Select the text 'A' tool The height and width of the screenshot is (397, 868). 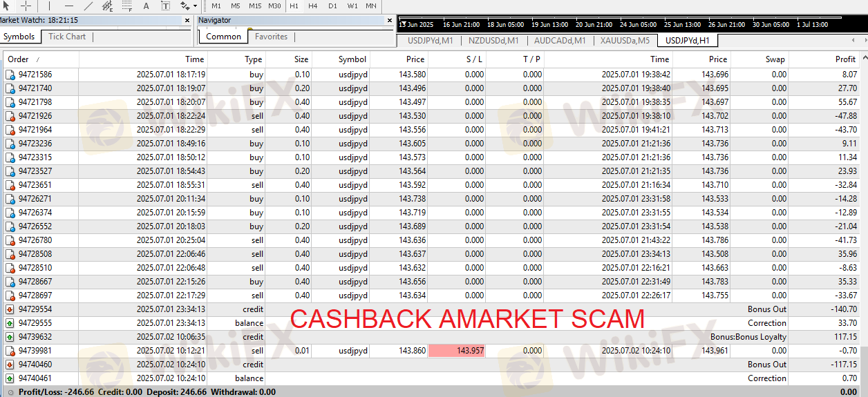tap(147, 6)
